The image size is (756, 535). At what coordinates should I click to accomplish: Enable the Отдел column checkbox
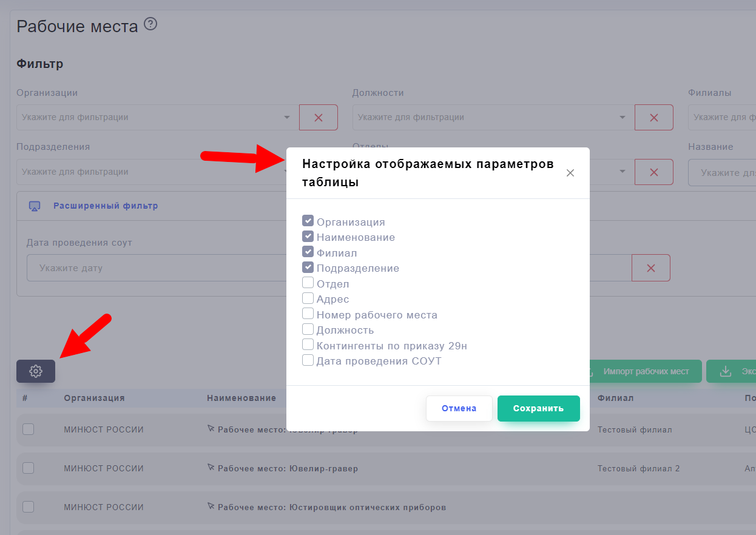[308, 283]
